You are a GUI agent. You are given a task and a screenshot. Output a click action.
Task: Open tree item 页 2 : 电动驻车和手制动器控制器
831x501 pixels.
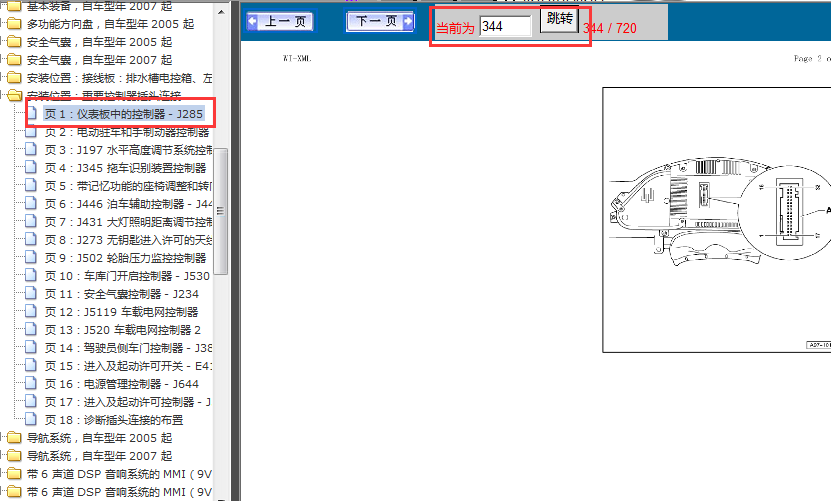(127, 132)
